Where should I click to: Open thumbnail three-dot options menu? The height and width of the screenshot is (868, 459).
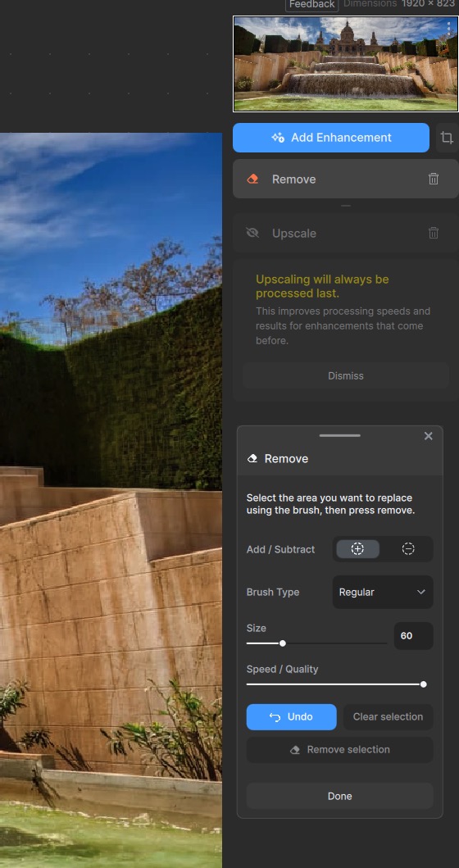point(448,28)
